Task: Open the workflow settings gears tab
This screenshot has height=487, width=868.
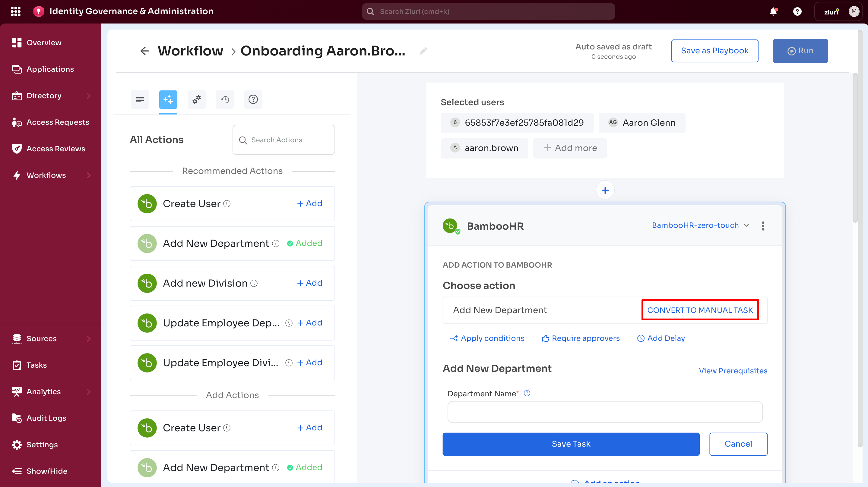Action: pyautogui.click(x=196, y=99)
